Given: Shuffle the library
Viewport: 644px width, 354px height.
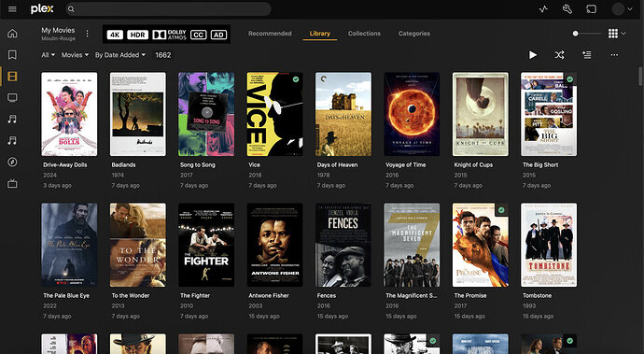Looking at the screenshot, I should tap(560, 55).
